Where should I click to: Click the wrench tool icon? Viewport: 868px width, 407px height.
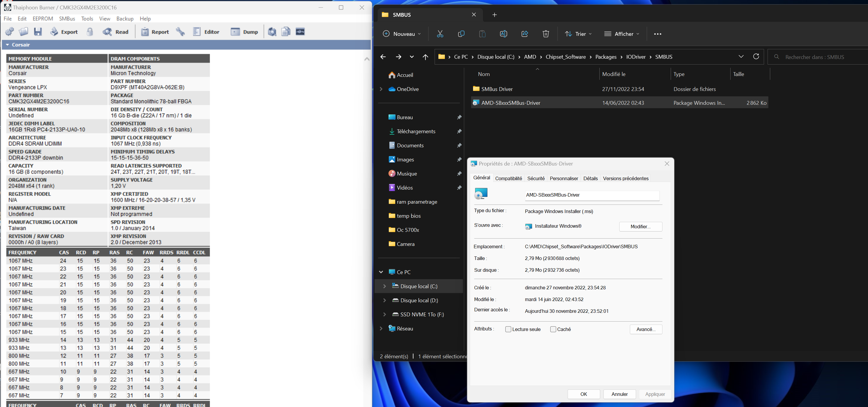coord(180,32)
